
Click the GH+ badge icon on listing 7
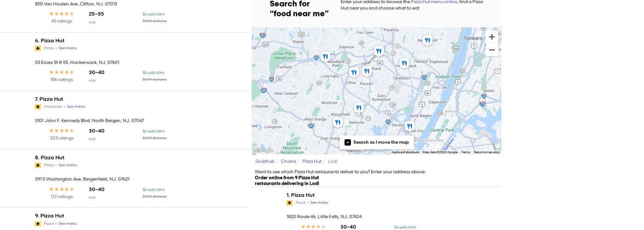pos(38,107)
